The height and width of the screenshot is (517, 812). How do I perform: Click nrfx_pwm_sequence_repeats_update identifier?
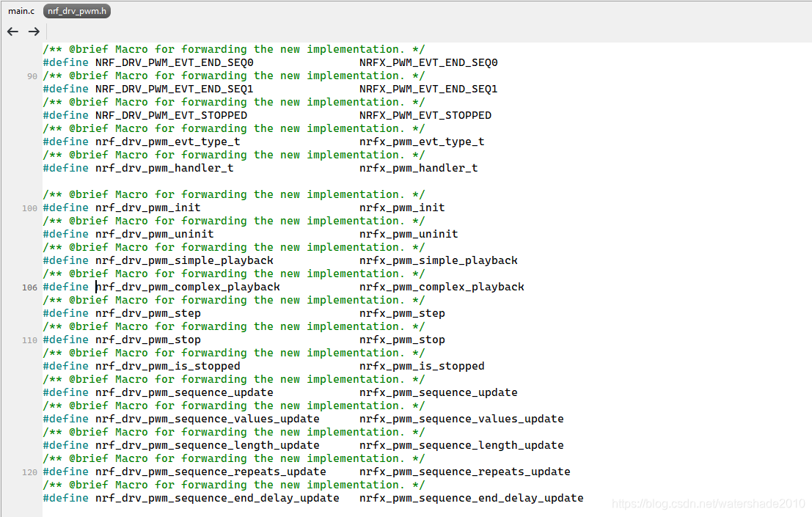(465, 472)
